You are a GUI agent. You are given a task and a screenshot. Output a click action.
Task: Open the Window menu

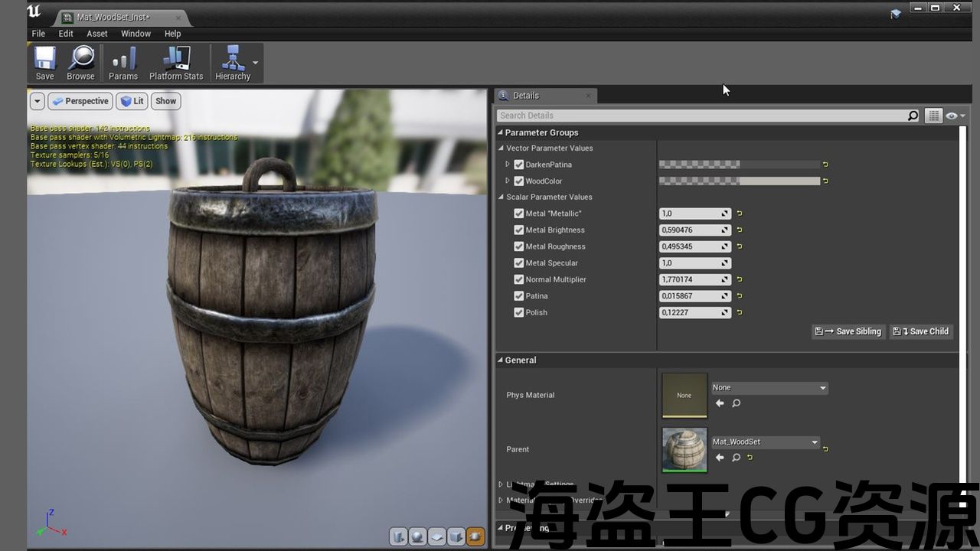(136, 34)
